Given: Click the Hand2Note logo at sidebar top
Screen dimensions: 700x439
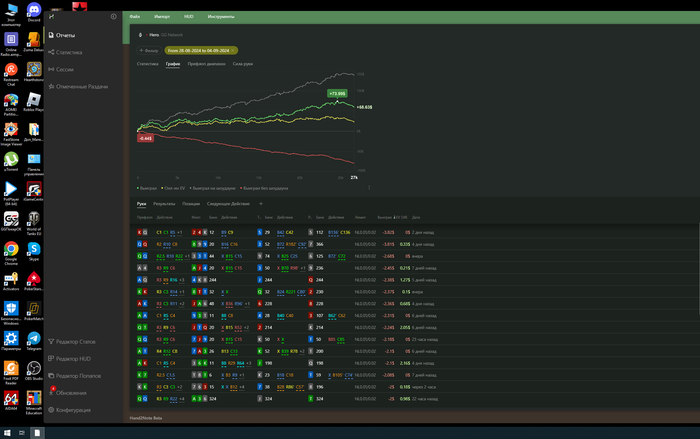Looking at the screenshot, I should [x=52, y=17].
